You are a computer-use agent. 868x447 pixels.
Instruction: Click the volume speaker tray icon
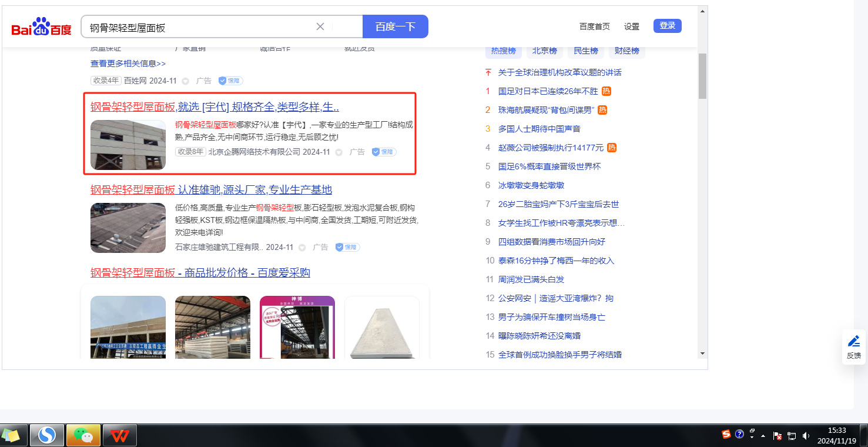click(x=806, y=436)
